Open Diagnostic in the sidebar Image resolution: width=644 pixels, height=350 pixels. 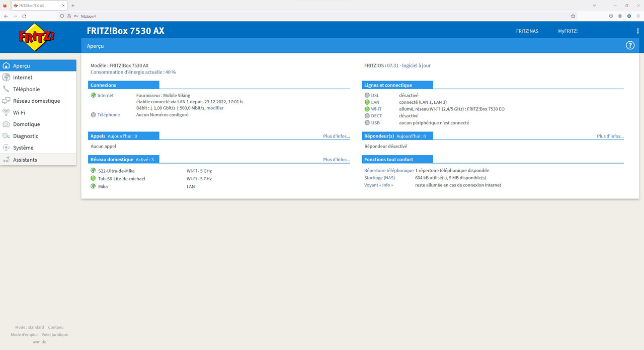[38, 136]
